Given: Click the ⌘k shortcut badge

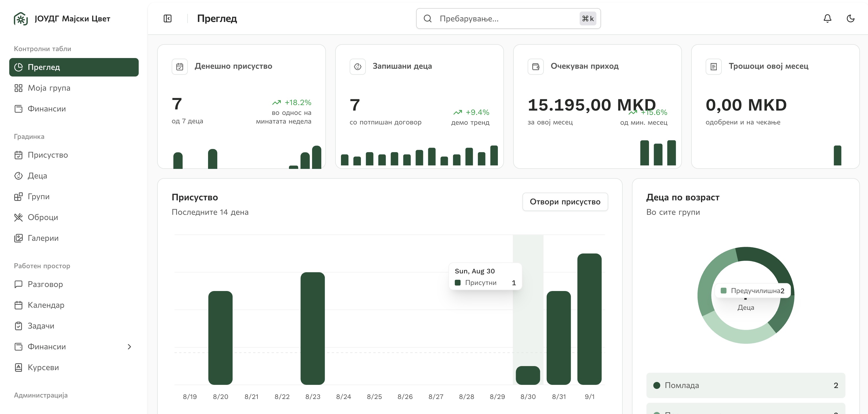Looking at the screenshot, I should click(588, 18).
